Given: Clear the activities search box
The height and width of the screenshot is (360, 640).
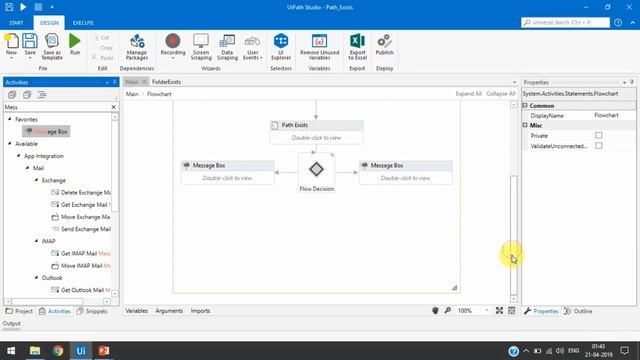Looking at the screenshot, I should tap(113, 107).
